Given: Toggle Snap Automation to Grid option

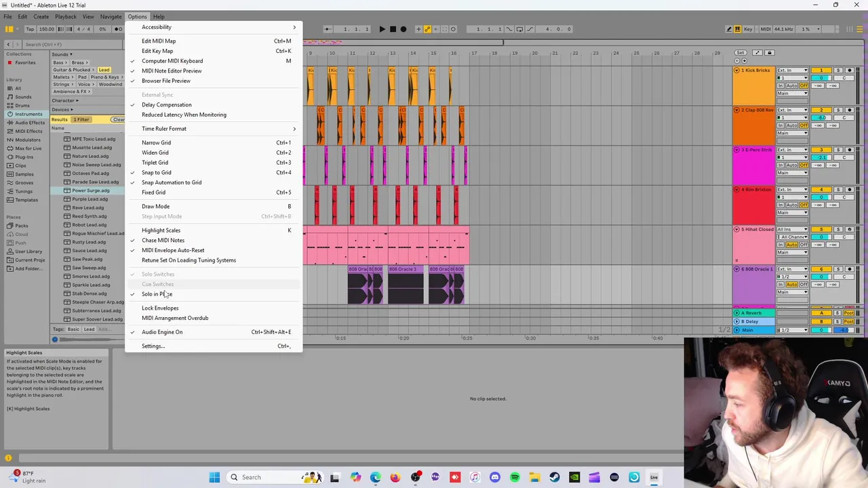Looking at the screenshot, I should click(x=214, y=182).
